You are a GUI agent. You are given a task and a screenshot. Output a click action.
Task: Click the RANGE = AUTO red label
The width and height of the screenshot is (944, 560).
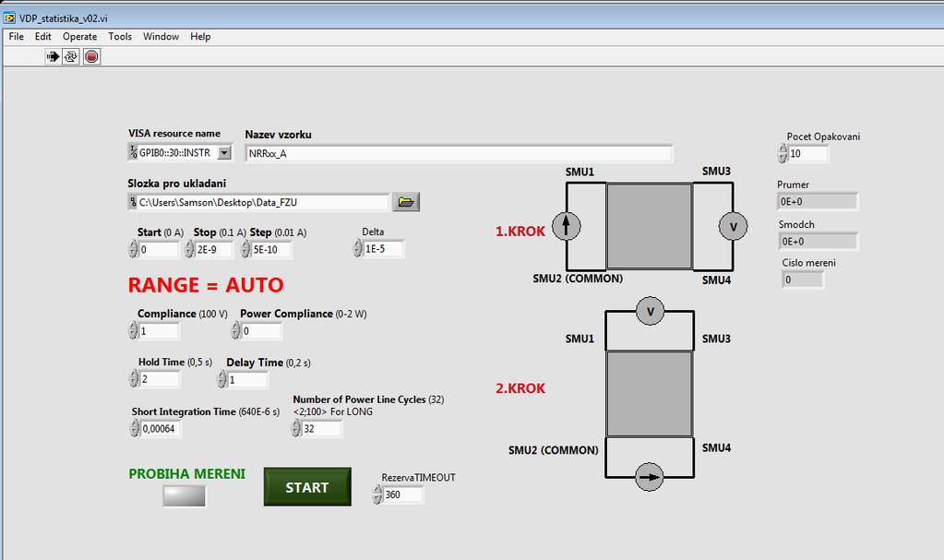coord(205,285)
